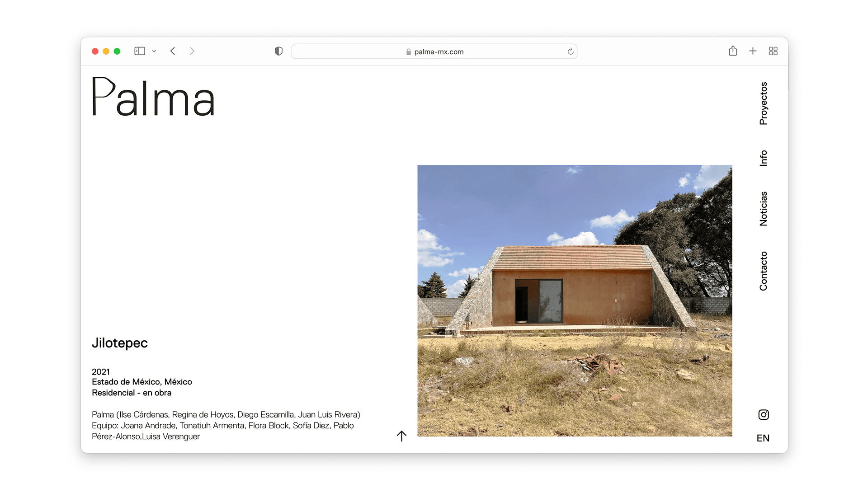Open the Proyectos menu item
Screen dimensions: 868x488
tap(764, 103)
